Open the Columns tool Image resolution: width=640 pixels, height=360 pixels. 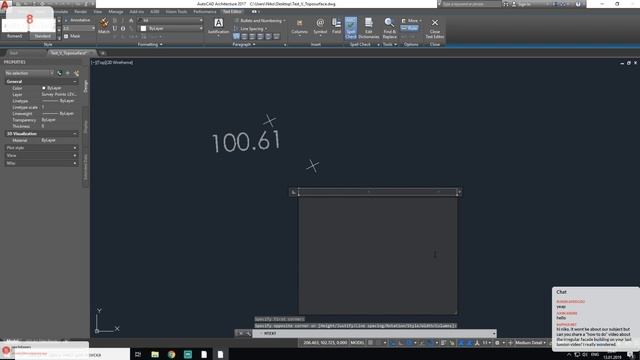299,27
